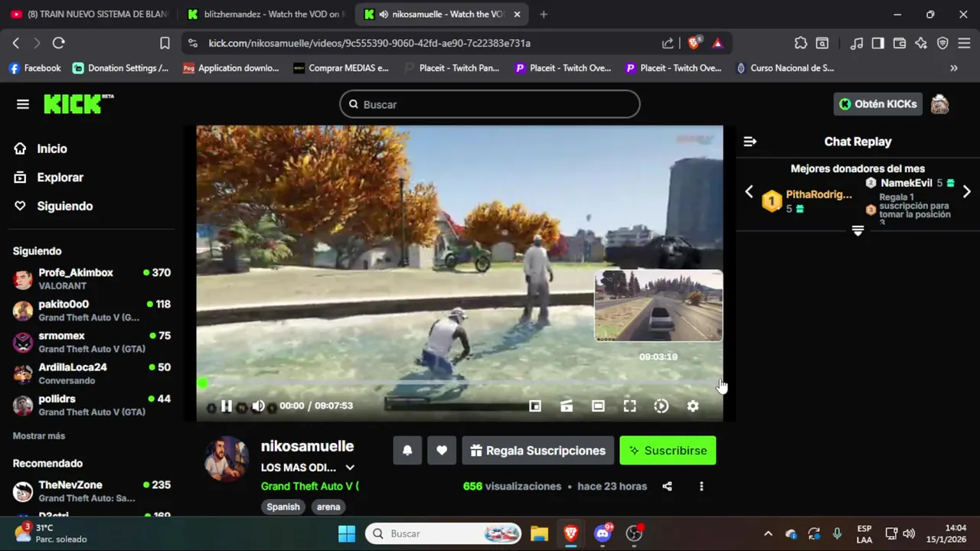Image resolution: width=980 pixels, height=551 pixels.
Task: Open Explorar in the sidebar
Action: [x=60, y=177]
